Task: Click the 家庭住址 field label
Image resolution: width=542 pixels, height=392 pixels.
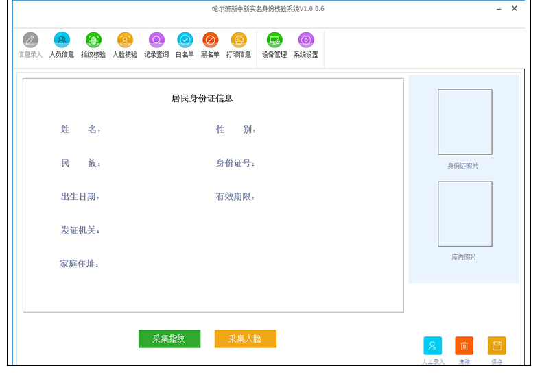Action: click(x=80, y=264)
